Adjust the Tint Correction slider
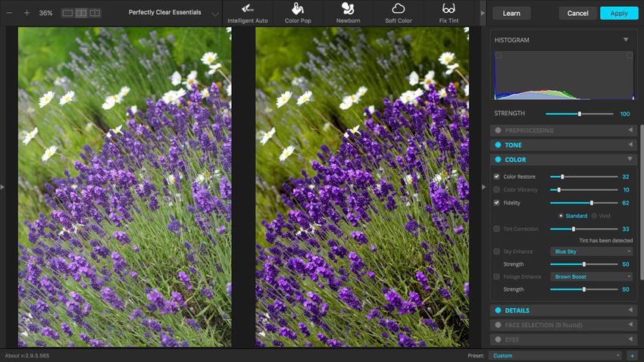 click(584, 229)
